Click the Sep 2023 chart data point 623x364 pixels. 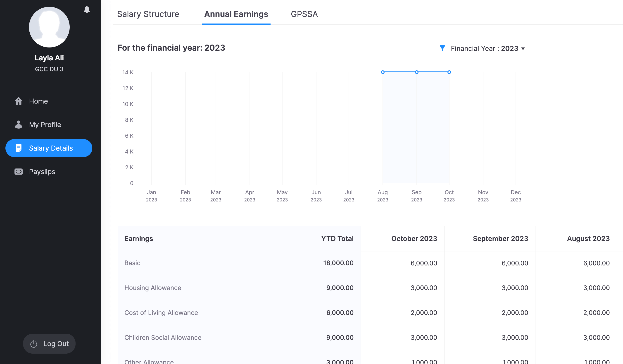[416, 72]
